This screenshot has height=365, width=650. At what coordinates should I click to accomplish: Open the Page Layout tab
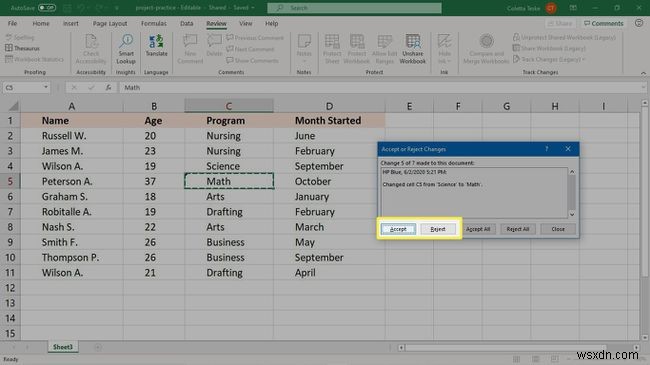(x=110, y=24)
